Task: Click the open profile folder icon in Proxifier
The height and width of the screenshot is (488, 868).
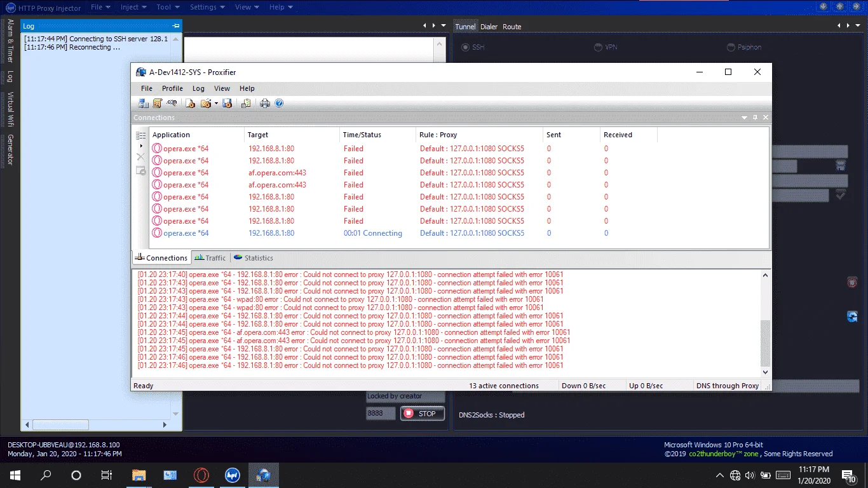Action: [205, 104]
